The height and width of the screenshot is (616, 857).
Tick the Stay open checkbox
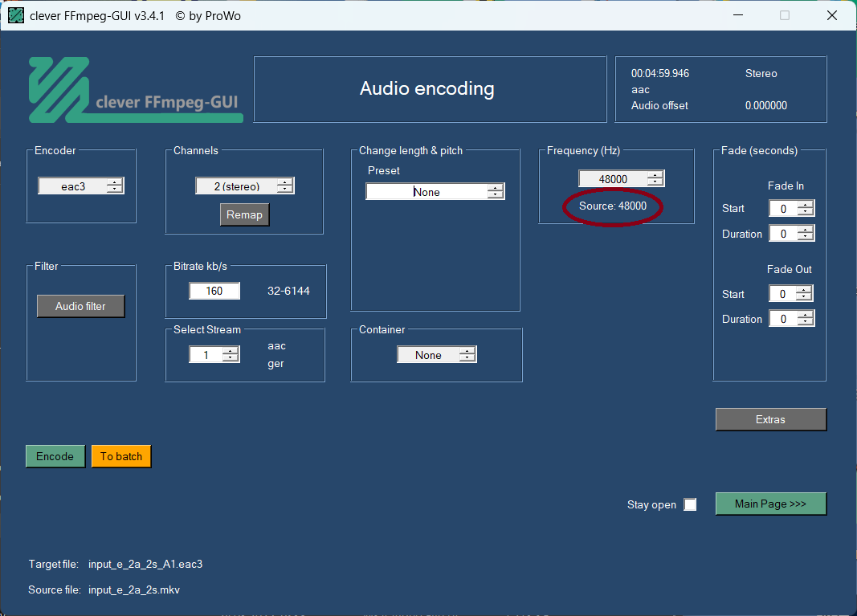pyautogui.click(x=690, y=504)
